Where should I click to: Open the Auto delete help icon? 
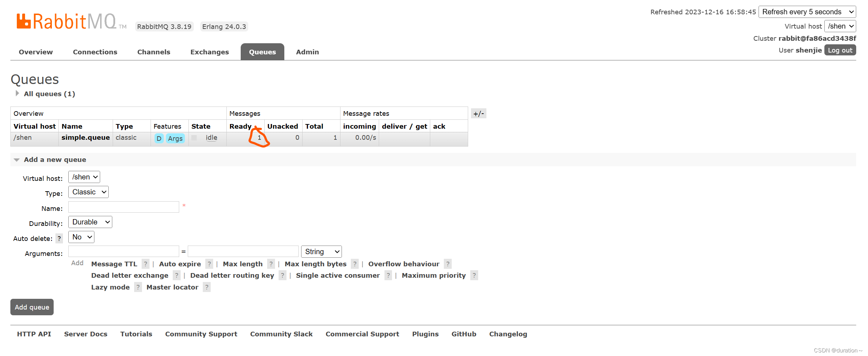pos(59,238)
